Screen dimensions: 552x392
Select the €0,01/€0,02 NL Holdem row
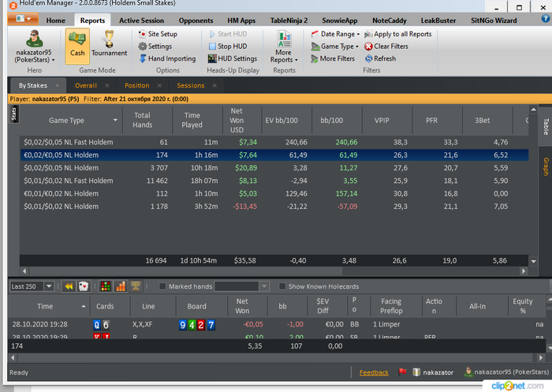click(x=274, y=194)
